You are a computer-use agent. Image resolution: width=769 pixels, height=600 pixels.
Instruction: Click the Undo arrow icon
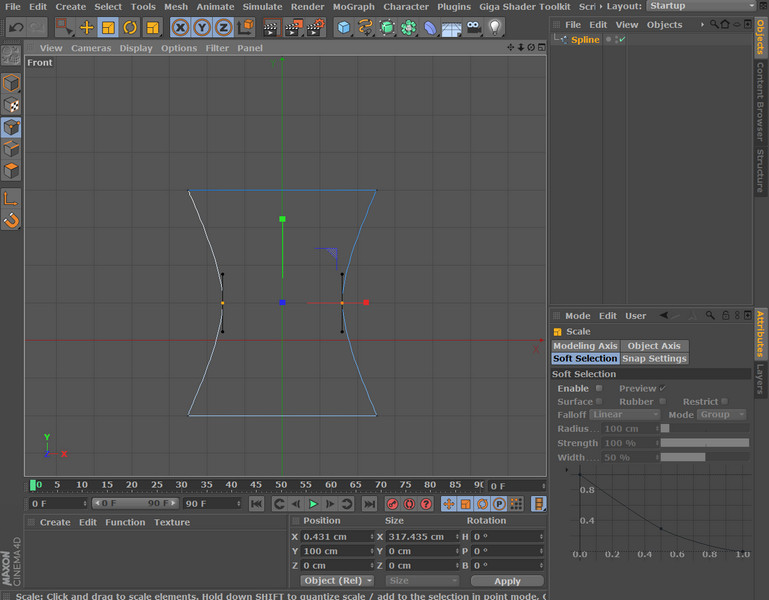coord(17,27)
